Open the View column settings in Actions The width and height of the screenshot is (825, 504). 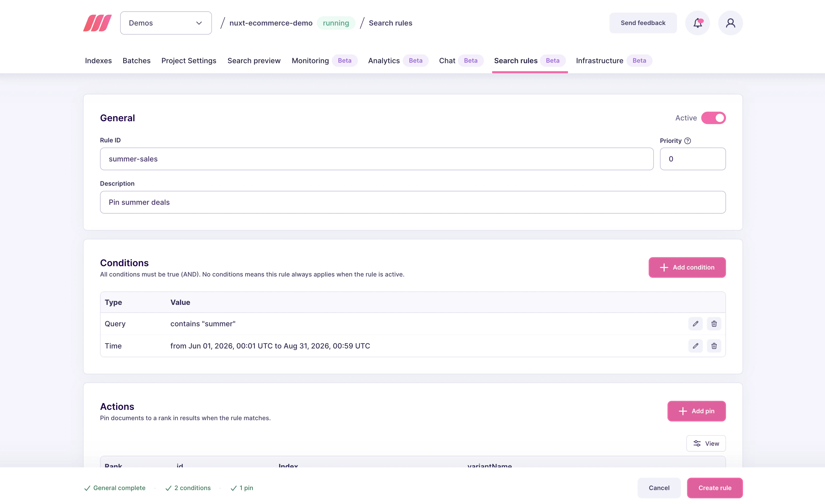tap(706, 443)
